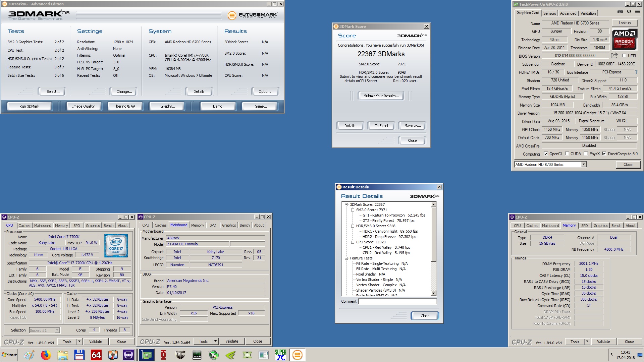644x362 pixels.
Task: Launch Super Pi from the taskbar
Action: [280, 355]
